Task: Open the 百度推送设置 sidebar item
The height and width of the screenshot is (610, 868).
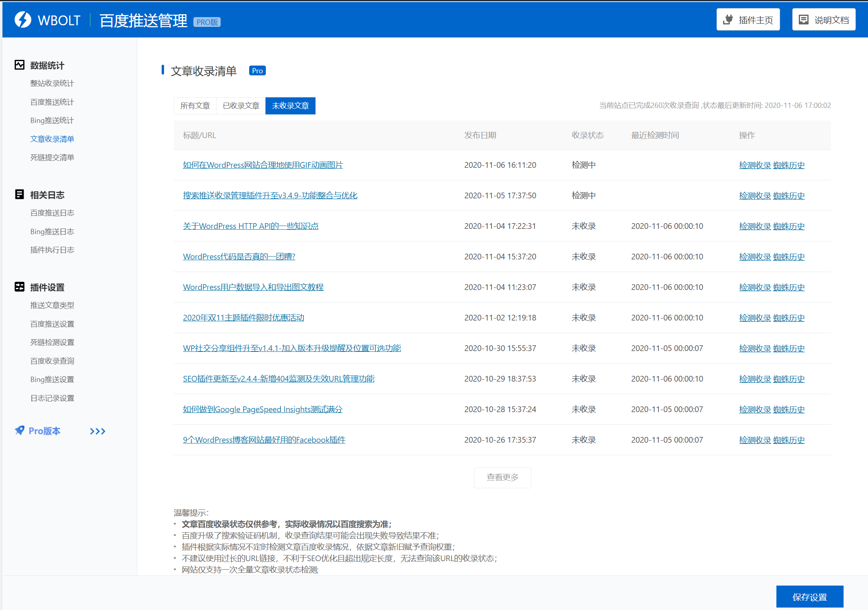Action: (52, 324)
